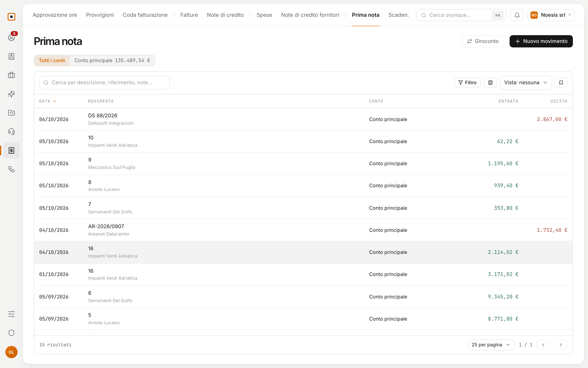Open the sliders settings sidebar icon

[x=11, y=314]
